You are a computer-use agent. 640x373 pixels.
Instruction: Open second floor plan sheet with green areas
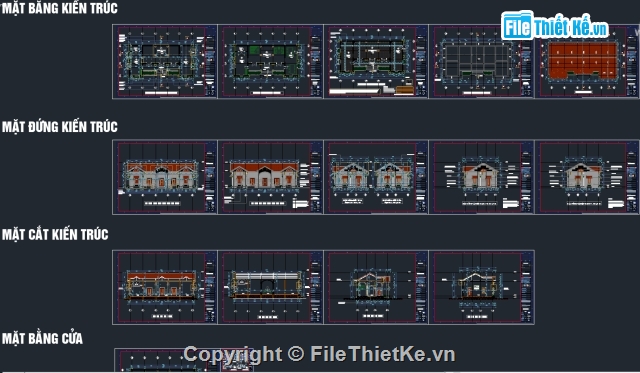pyautogui.click(x=271, y=62)
